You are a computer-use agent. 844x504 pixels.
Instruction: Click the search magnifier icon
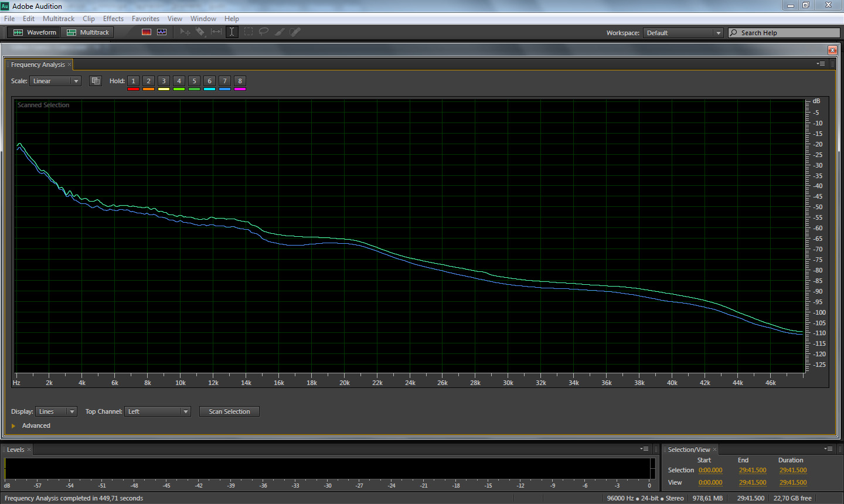click(733, 33)
